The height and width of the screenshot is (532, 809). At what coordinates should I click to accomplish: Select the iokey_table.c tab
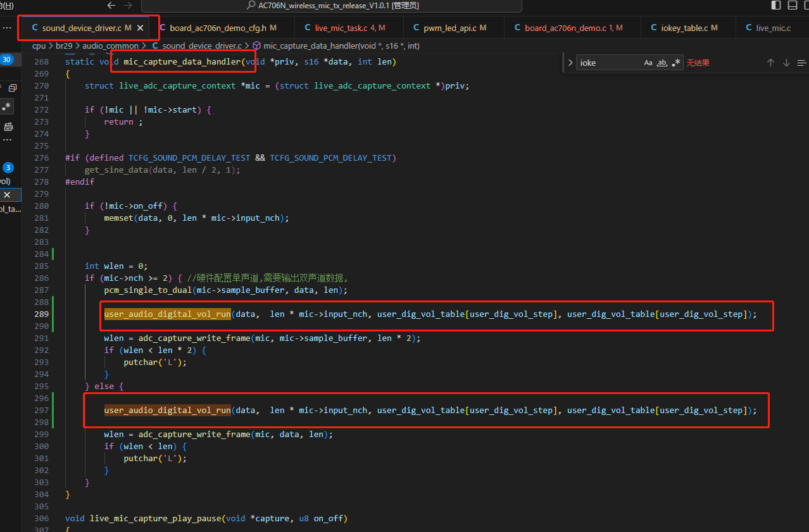688,28
